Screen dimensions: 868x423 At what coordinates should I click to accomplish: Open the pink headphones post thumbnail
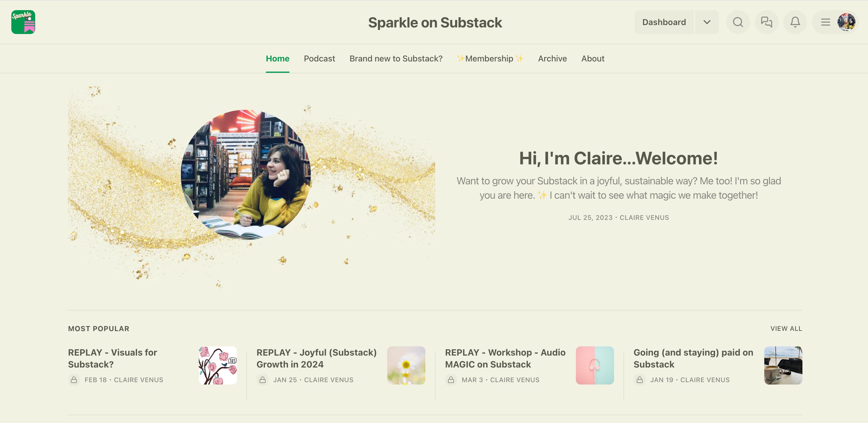tap(594, 365)
